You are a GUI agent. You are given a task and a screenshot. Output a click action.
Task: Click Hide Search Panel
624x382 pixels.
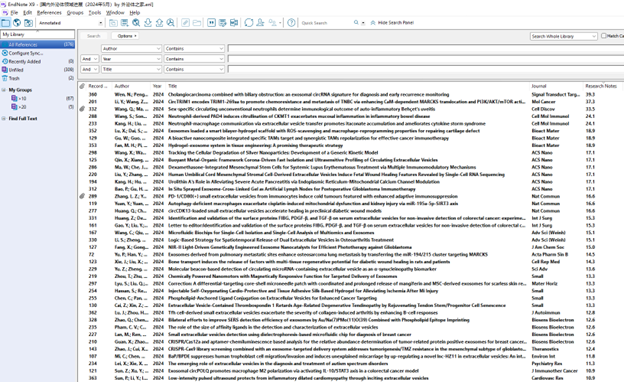click(x=392, y=23)
